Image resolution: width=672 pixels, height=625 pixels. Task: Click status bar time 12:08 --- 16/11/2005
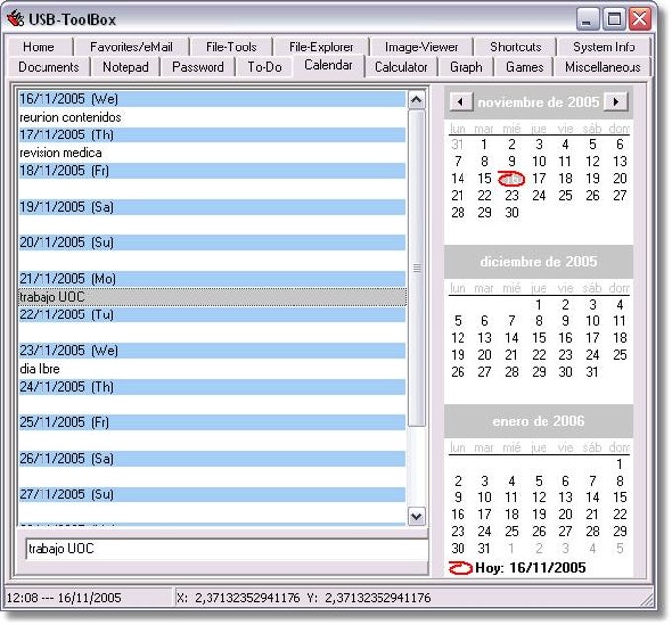[x=63, y=598]
